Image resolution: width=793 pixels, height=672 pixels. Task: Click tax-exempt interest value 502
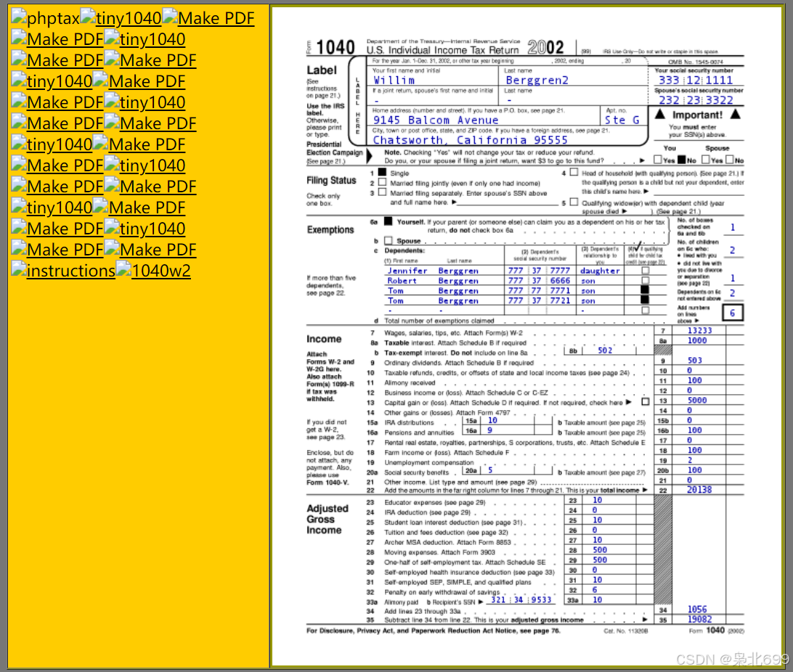coord(605,350)
